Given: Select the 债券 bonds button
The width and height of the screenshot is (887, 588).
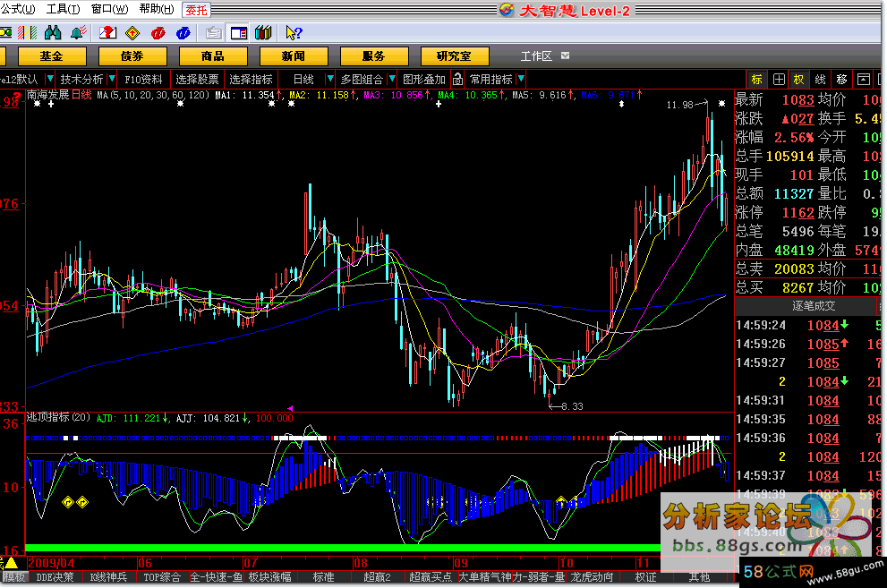Looking at the screenshot, I should (132, 56).
